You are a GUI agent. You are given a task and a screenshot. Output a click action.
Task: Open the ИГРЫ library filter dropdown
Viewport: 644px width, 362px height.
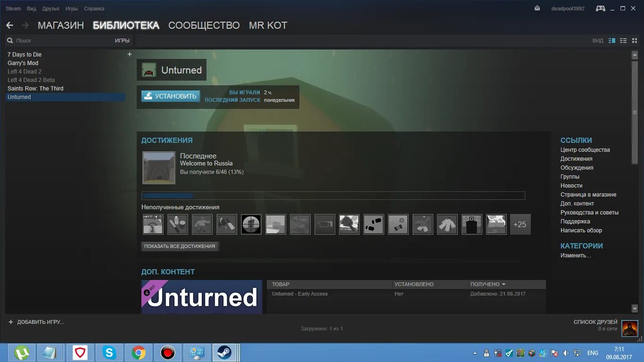click(x=122, y=41)
